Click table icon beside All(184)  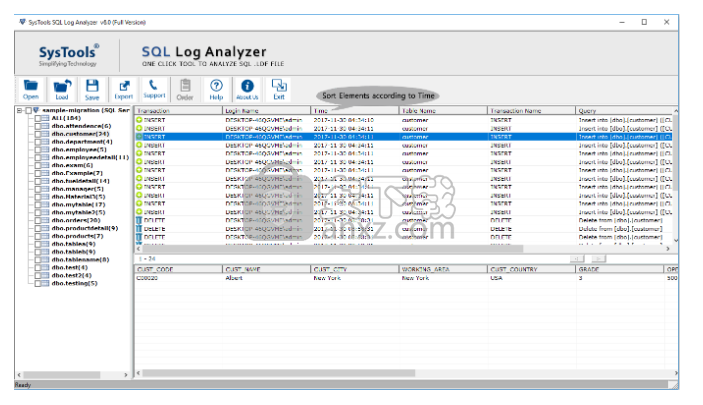[45, 118]
